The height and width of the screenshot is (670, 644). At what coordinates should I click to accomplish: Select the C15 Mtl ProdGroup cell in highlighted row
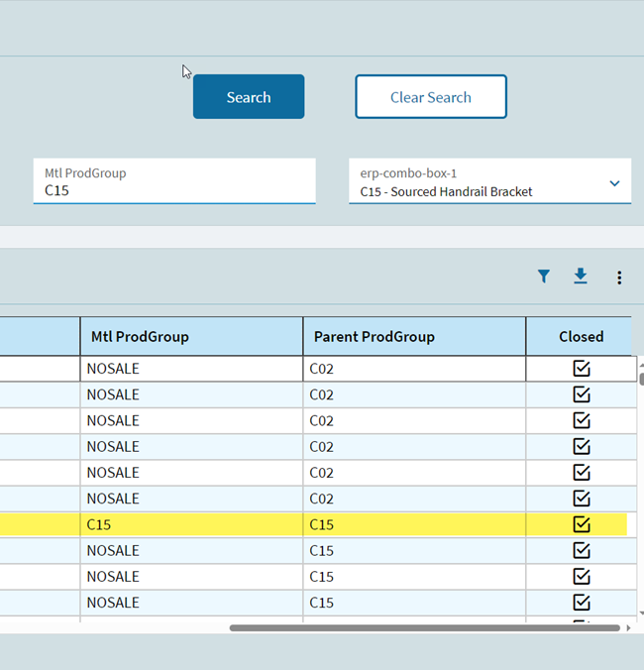tap(190, 524)
